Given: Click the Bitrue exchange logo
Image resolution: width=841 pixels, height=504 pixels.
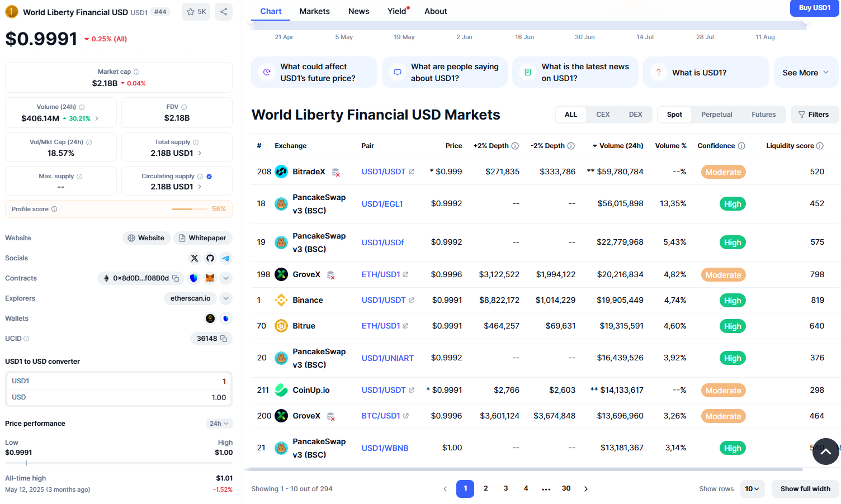Looking at the screenshot, I should [281, 326].
